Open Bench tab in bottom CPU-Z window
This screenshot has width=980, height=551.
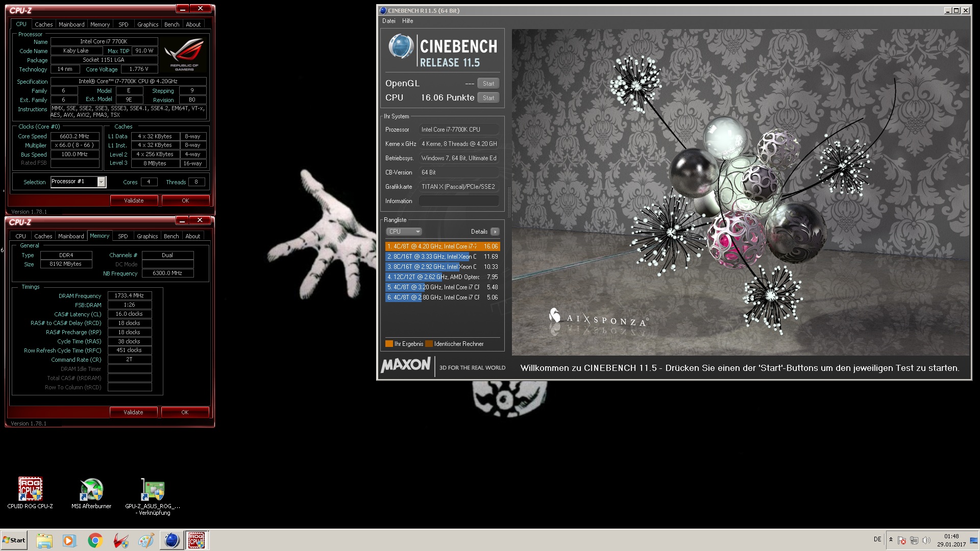click(x=171, y=236)
